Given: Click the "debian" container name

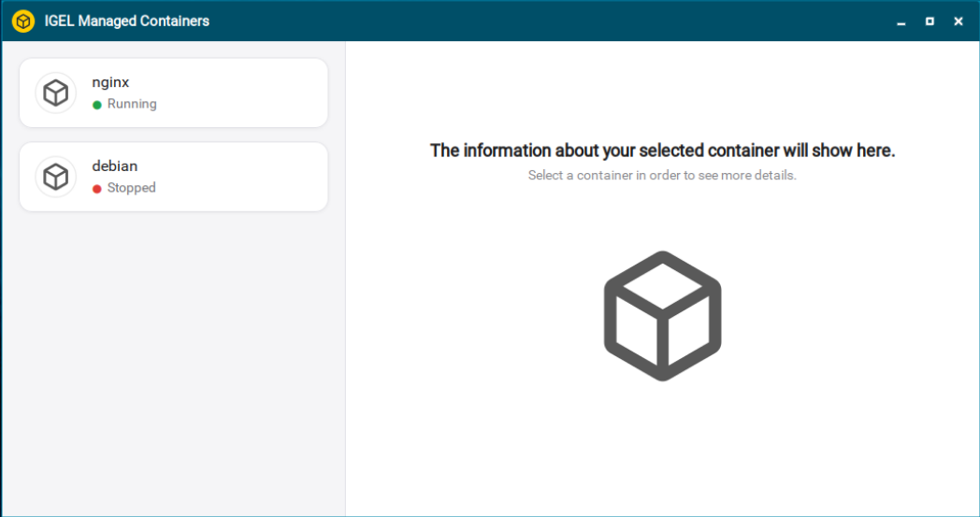Looking at the screenshot, I should click(115, 166).
